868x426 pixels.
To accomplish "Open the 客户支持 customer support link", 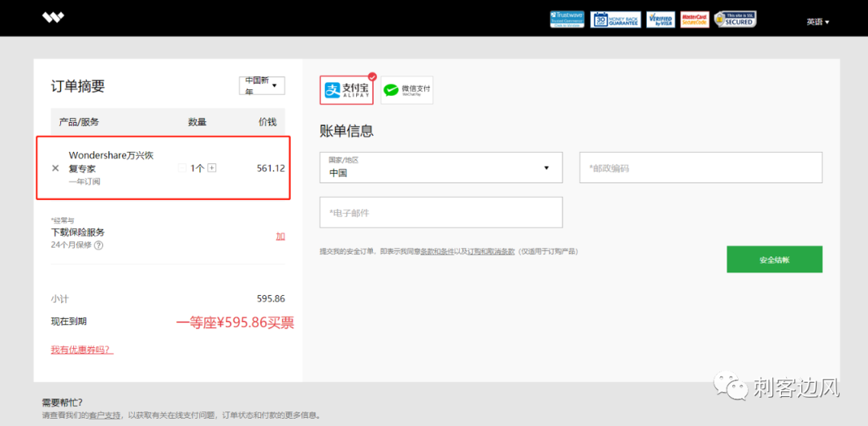I will (x=104, y=415).
